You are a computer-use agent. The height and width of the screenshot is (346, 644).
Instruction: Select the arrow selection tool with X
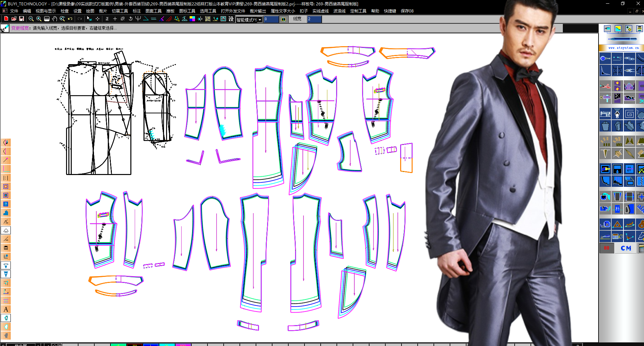(89, 19)
